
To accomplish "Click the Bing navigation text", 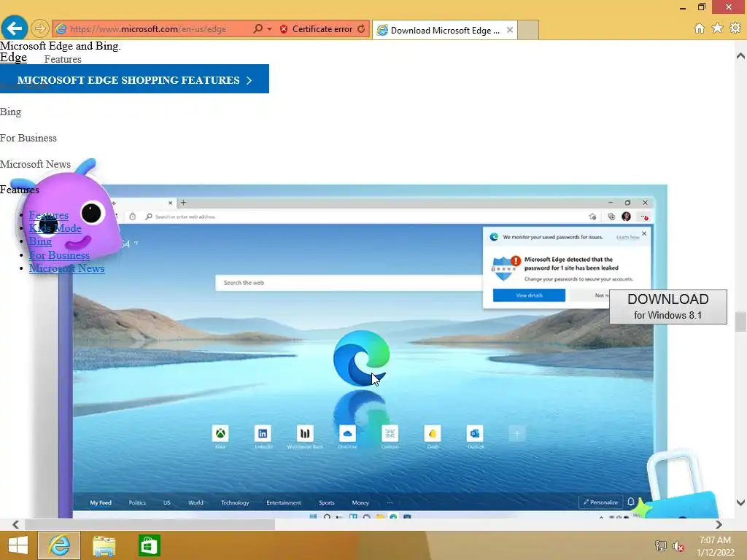I will point(10,112).
